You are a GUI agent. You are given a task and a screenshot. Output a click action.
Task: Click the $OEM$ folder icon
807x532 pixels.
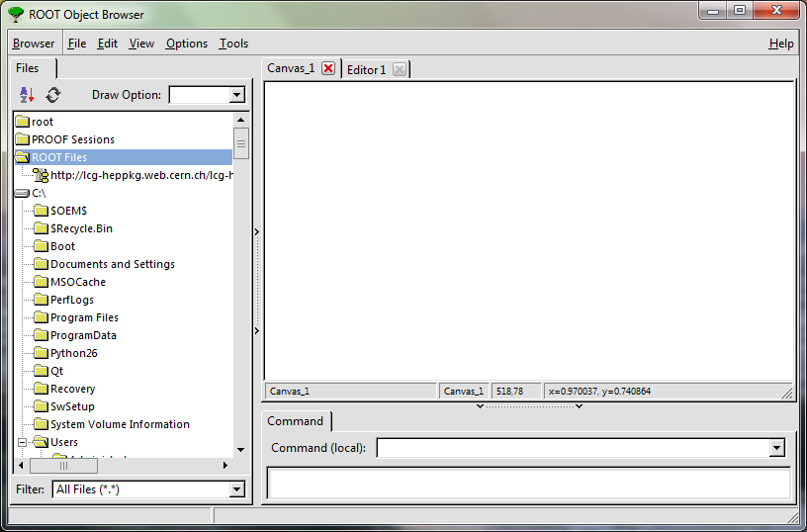click(42, 211)
